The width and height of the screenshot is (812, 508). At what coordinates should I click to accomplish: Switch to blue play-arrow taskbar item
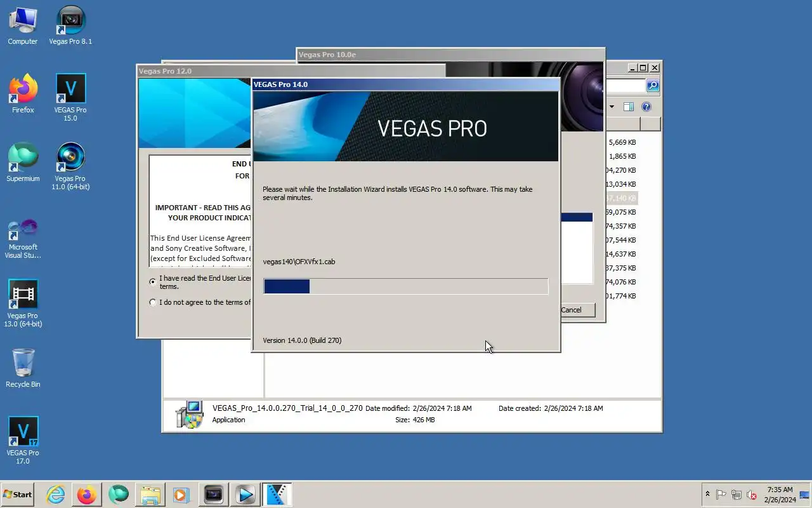click(x=246, y=494)
